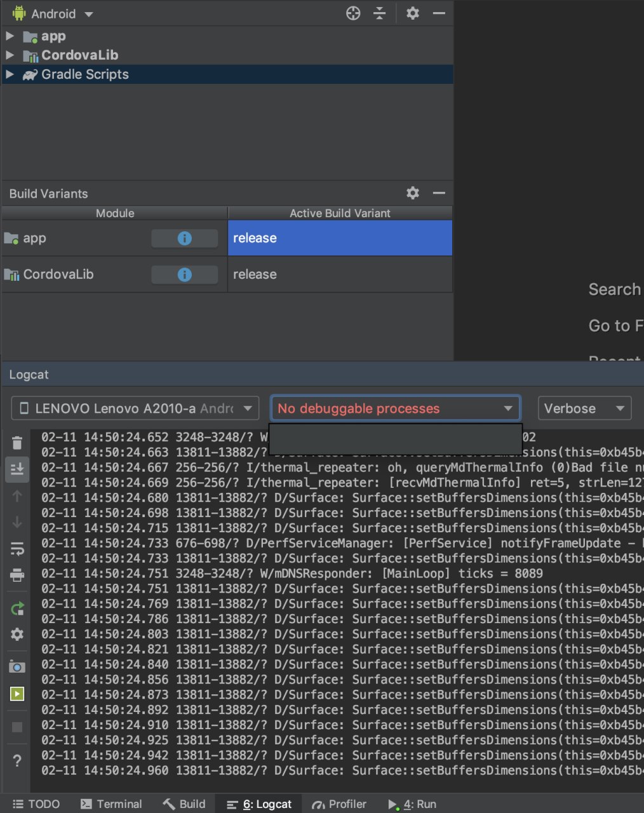Open the Verbose log level dropdown
Screen dimensions: 644x813
(584, 408)
